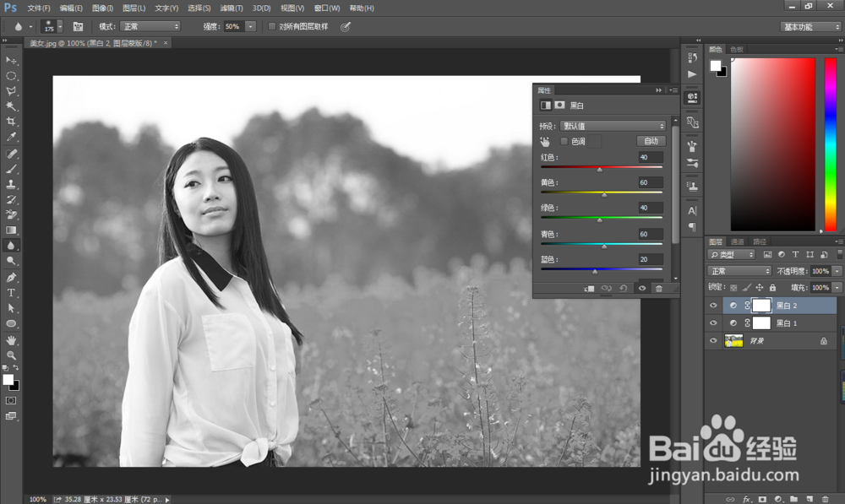Enable the Tint checkbox
The width and height of the screenshot is (845, 504).
564,141
